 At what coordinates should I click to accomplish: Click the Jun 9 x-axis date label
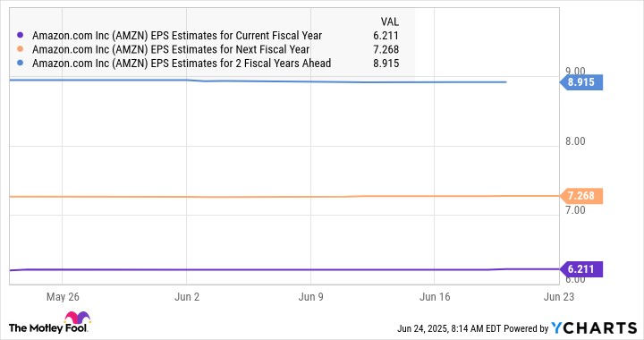311,297
